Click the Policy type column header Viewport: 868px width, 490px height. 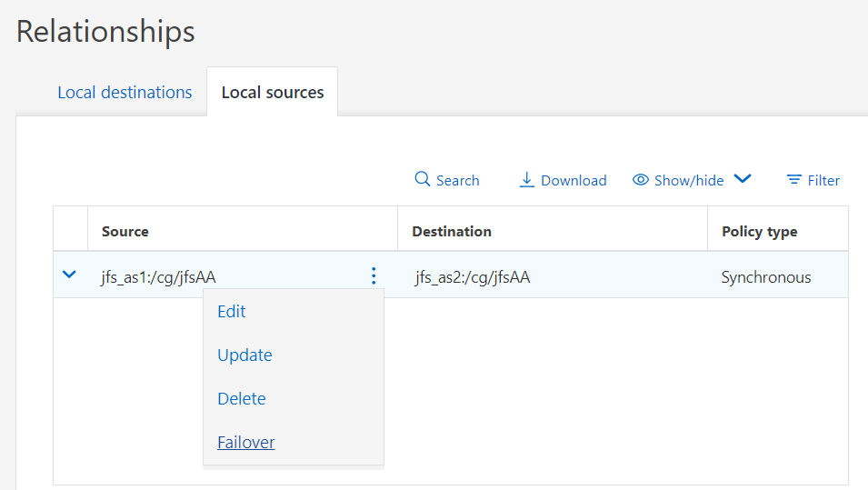[x=759, y=231]
